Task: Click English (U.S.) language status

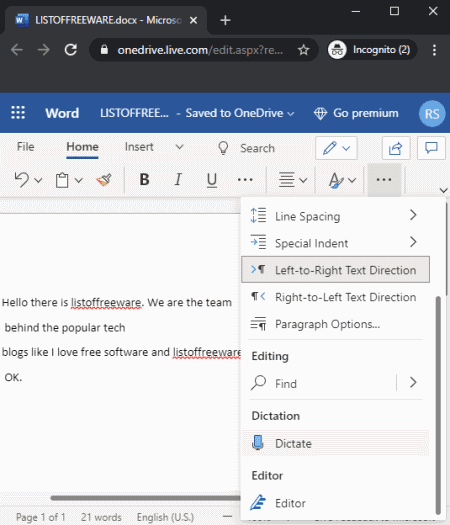Action: click(165, 517)
